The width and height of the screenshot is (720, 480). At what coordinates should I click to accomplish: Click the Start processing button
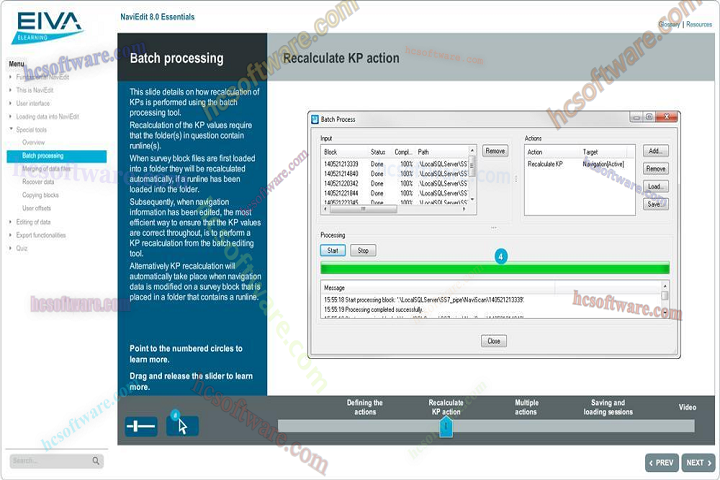333,250
